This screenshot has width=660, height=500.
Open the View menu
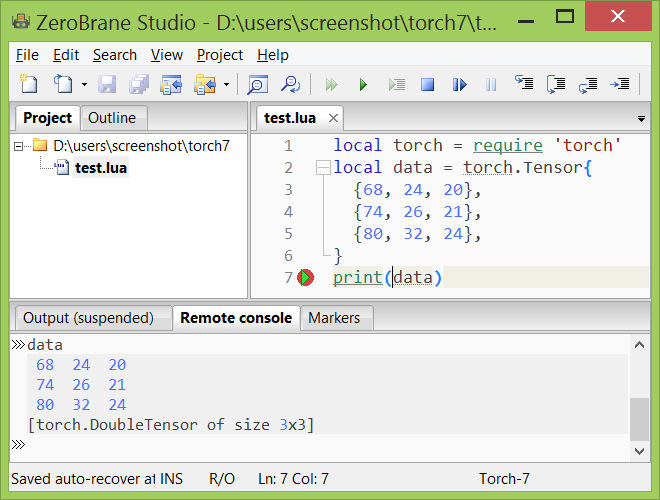pos(167,55)
